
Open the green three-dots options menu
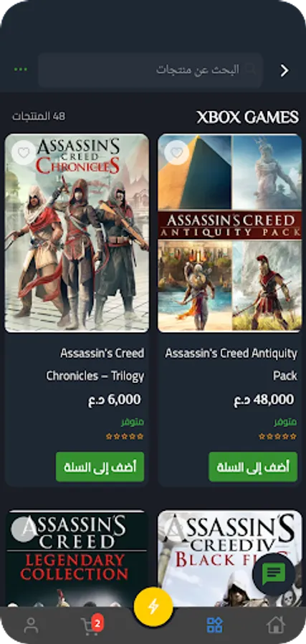pos(21,69)
